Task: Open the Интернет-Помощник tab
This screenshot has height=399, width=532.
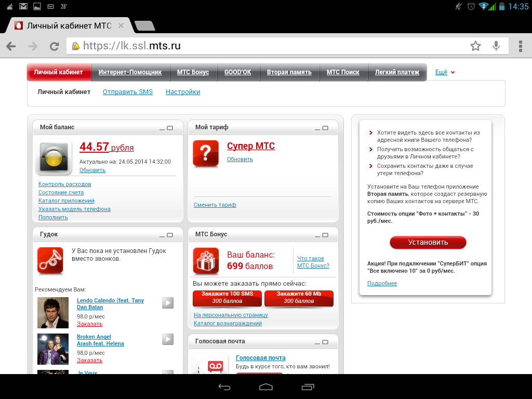Action: pyautogui.click(x=130, y=72)
